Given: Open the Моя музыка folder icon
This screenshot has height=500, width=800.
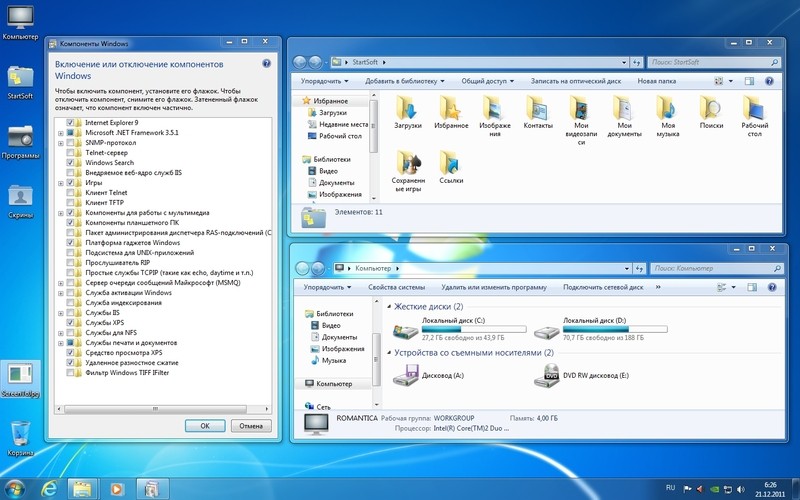Looking at the screenshot, I should coord(668,108).
